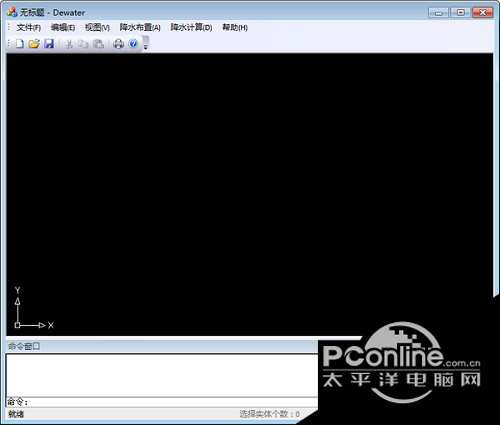Click the 命令窗口 panel title
500x425 pixels.
pos(24,346)
